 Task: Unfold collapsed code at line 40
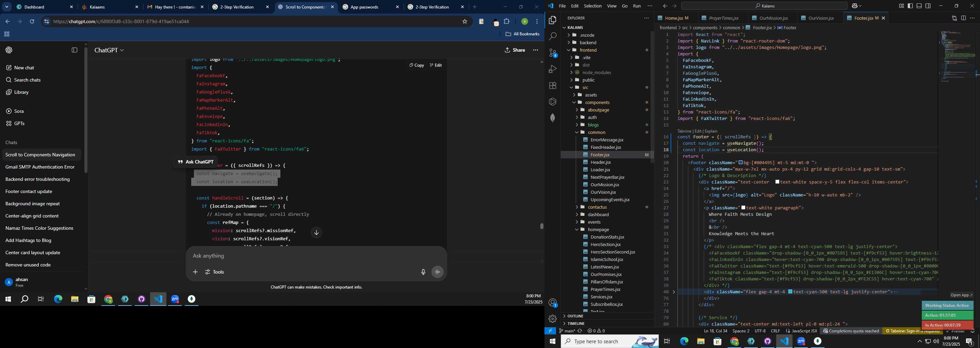pyautogui.click(x=674, y=292)
